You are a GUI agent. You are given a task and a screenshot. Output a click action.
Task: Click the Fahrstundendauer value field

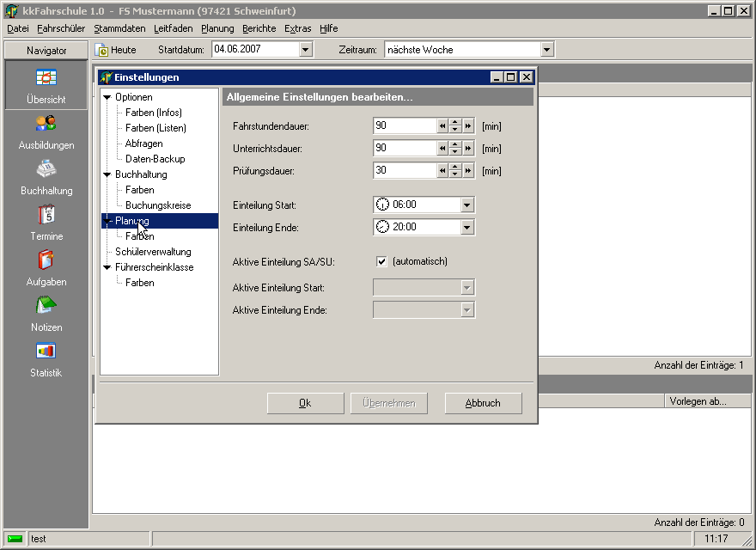pos(405,126)
